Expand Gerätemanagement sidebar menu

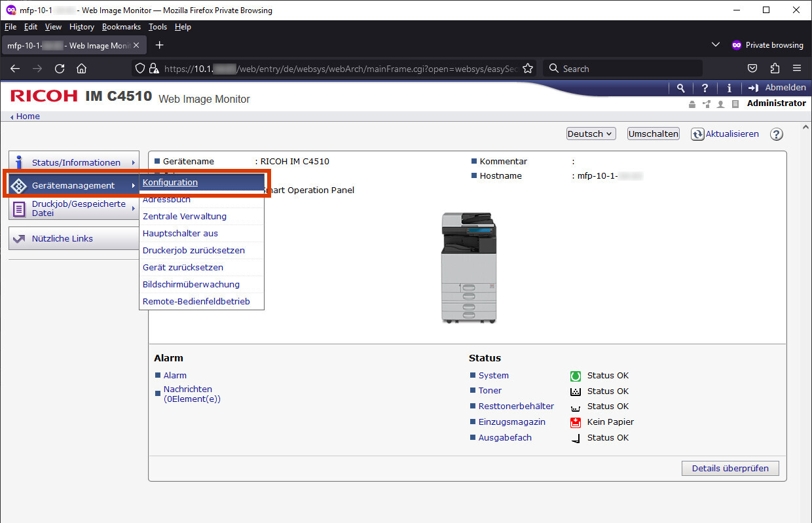click(x=74, y=185)
